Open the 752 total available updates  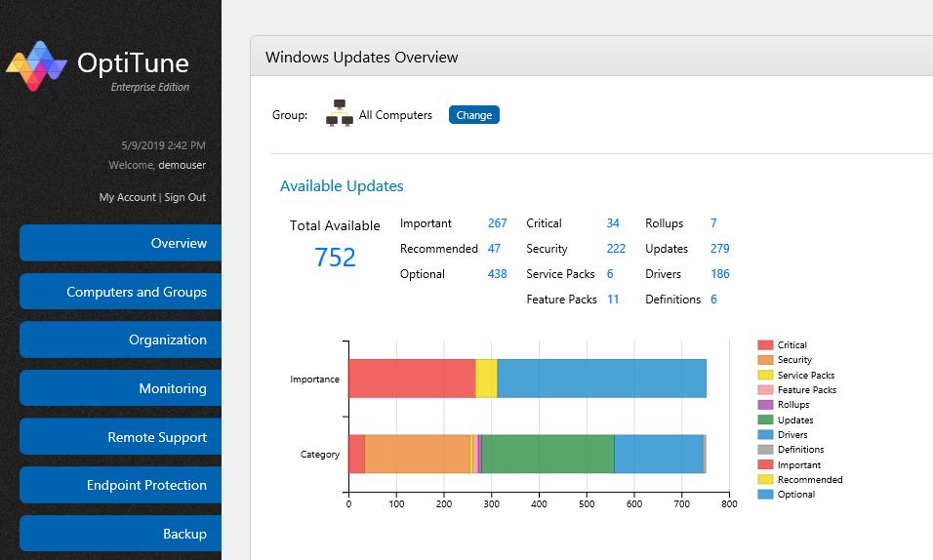click(335, 258)
